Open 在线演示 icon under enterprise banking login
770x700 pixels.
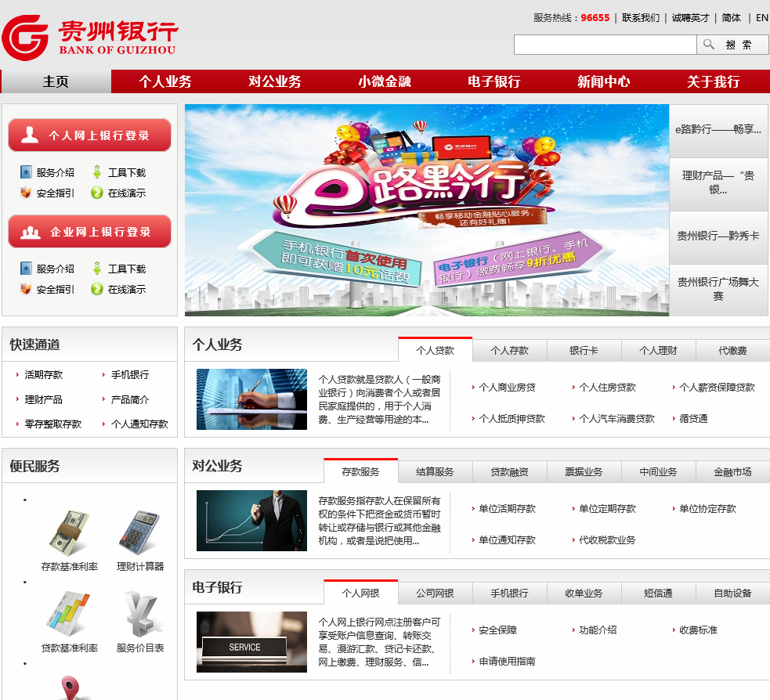tap(97, 289)
